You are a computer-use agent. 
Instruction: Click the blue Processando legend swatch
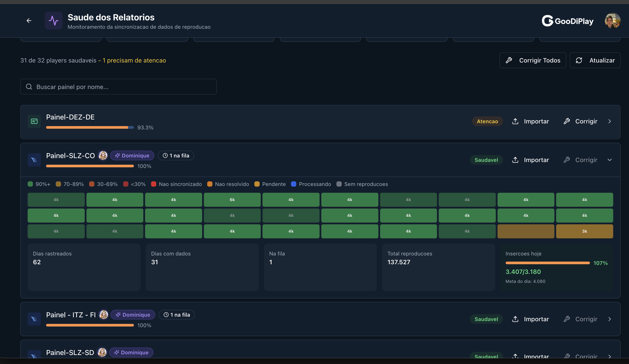point(293,184)
